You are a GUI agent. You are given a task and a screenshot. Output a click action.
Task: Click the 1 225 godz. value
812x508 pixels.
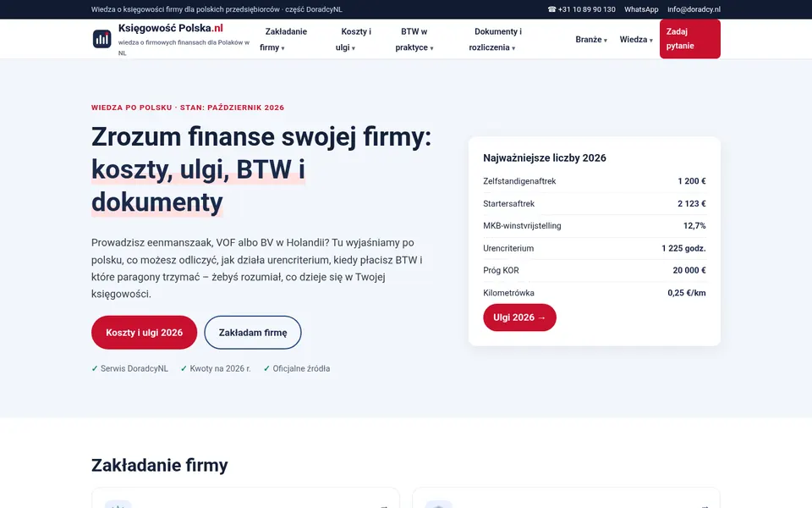(x=683, y=248)
